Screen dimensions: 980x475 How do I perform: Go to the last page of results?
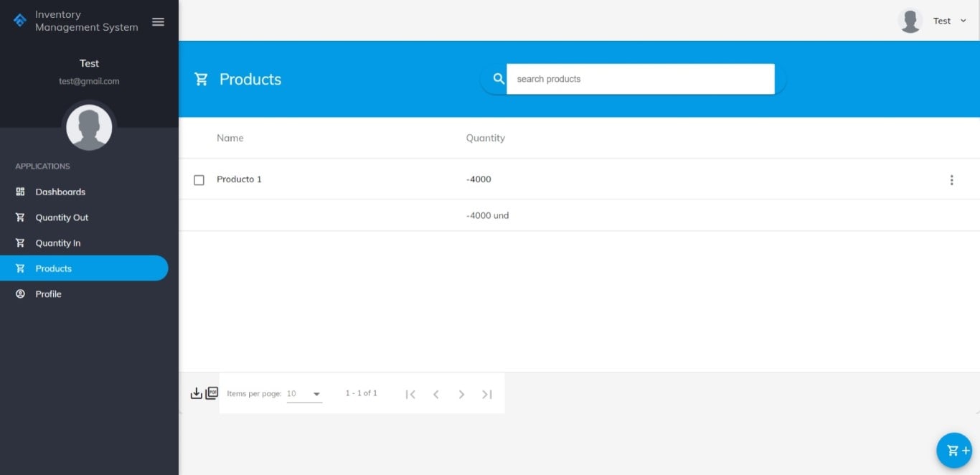487,394
